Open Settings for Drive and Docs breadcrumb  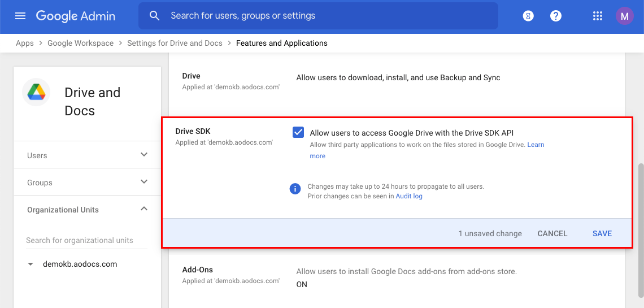(x=175, y=43)
